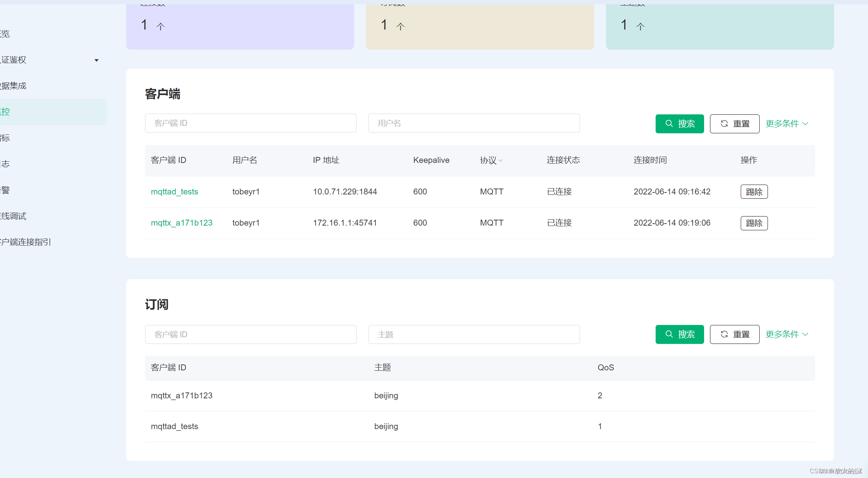The height and width of the screenshot is (478, 868).
Task: Click the reset refresh icon for client filters
Action: point(724,123)
